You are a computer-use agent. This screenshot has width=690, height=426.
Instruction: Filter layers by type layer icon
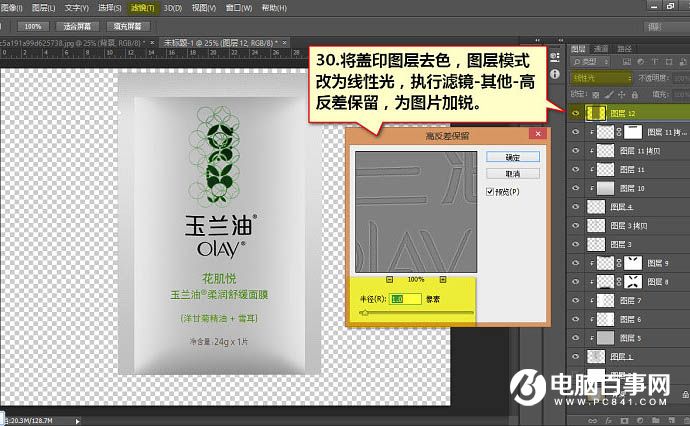(655, 62)
